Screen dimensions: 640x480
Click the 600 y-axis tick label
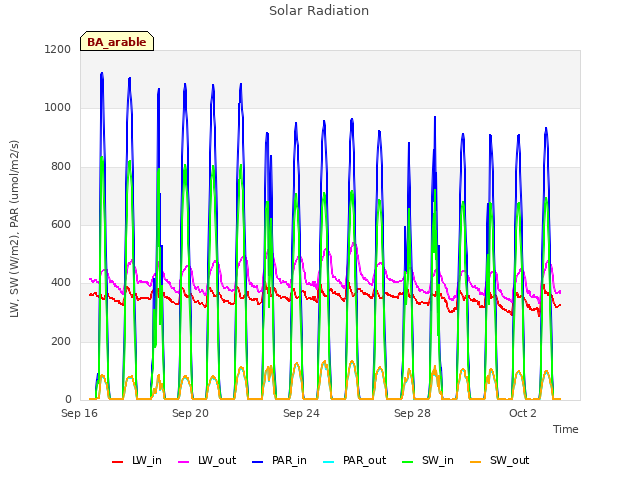(61, 224)
